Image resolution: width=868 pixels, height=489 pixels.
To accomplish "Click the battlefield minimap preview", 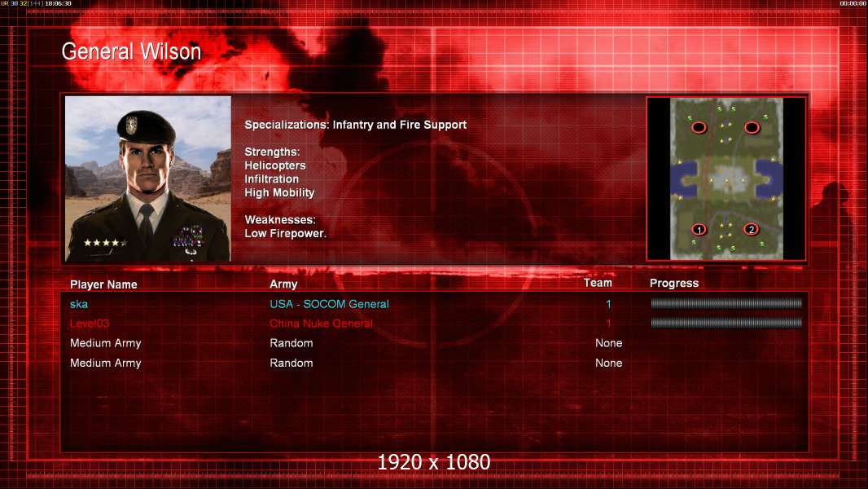I will click(726, 178).
